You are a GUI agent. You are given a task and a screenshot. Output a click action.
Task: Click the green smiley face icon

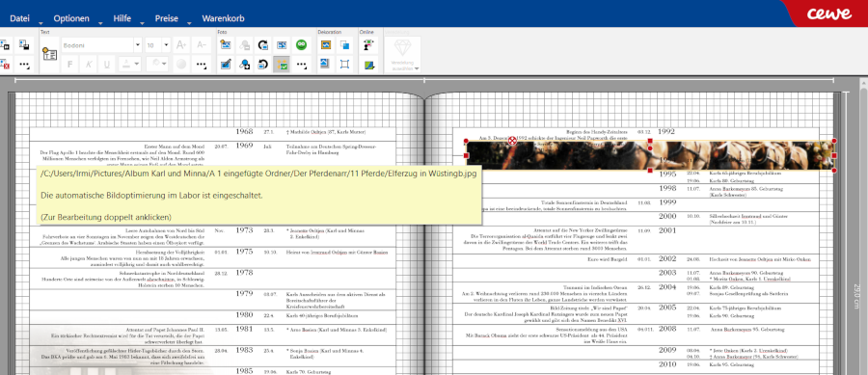tap(301, 44)
